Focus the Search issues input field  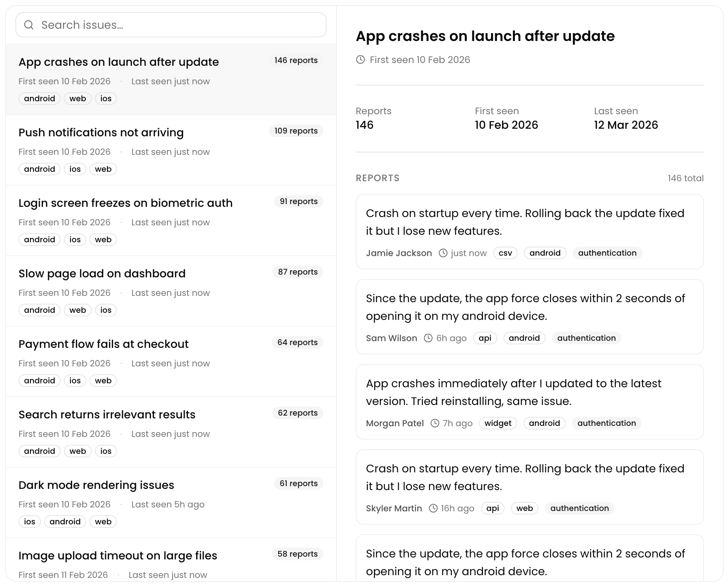click(x=177, y=25)
